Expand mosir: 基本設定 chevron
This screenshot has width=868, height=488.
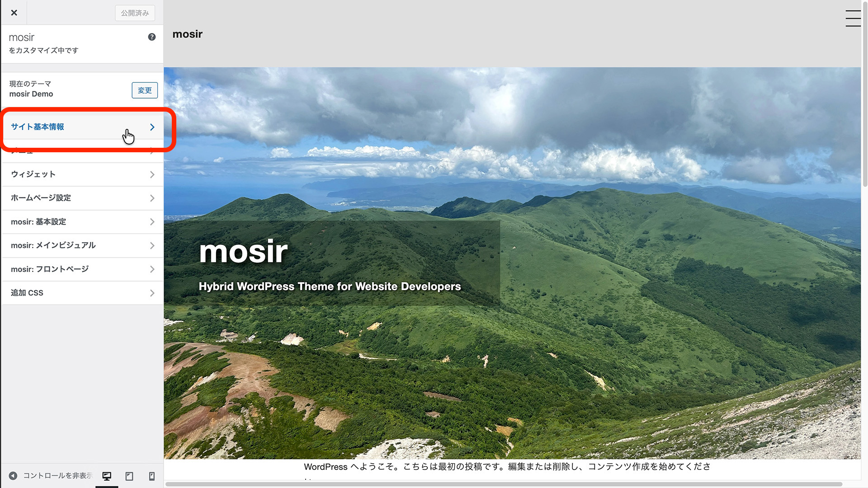pyautogui.click(x=152, y=222)
